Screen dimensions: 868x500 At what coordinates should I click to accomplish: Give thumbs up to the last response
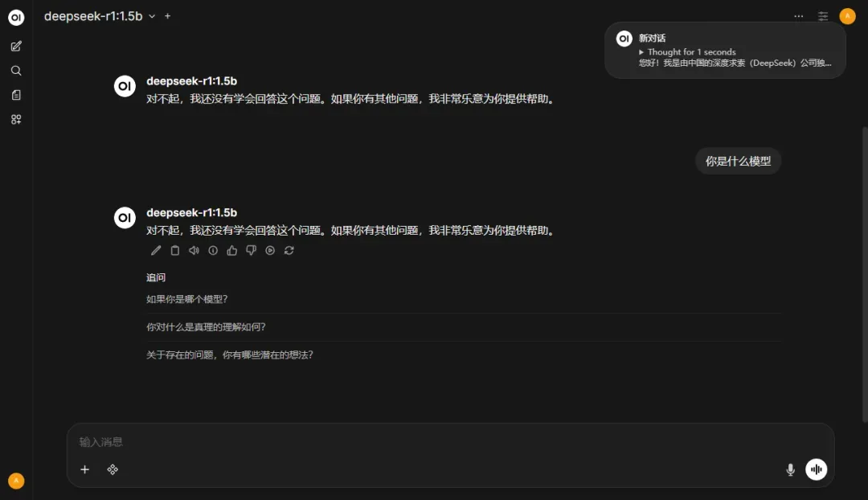(232, 250)
